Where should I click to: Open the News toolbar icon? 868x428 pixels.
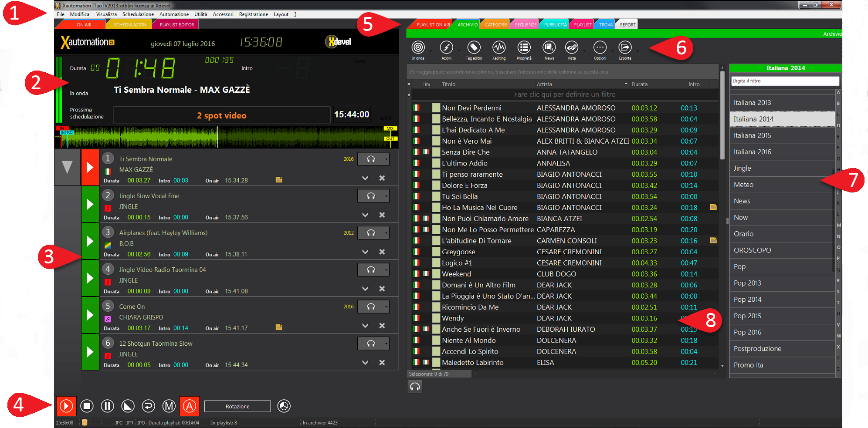(549, 47)
